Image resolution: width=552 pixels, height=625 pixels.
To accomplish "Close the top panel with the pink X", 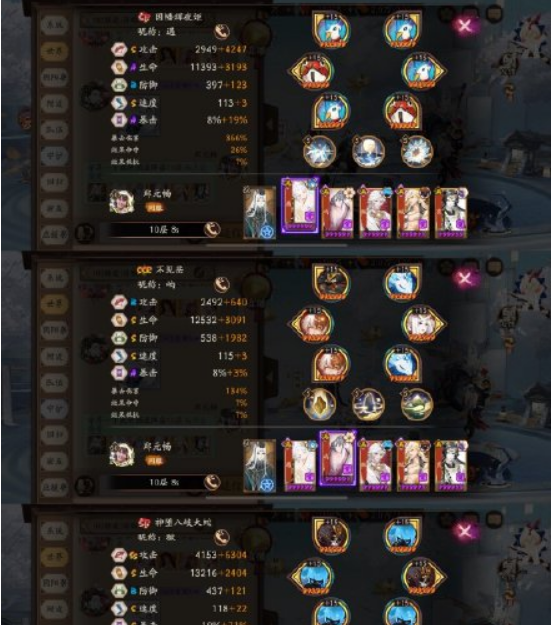I will point(465,26).
